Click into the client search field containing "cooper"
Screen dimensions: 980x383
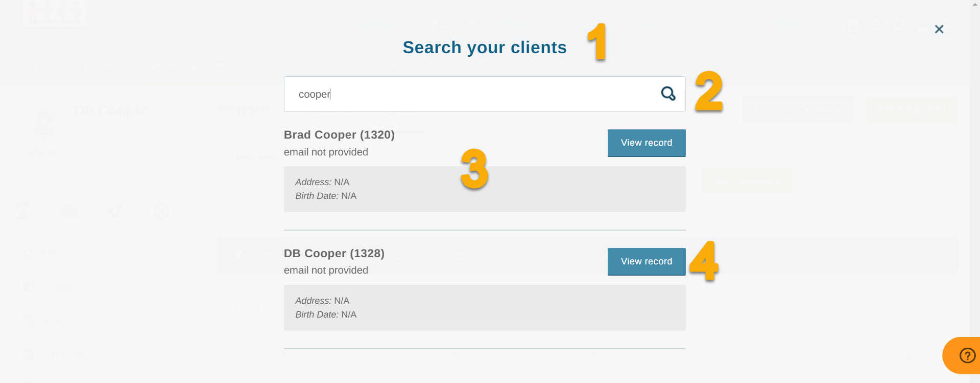point(470,94)
